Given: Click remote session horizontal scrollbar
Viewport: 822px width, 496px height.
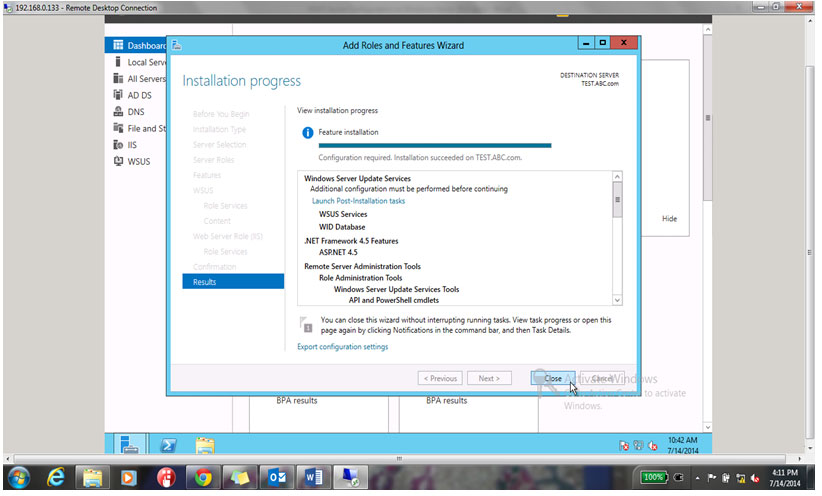Looking at the screenshot, I should point(399,458).
